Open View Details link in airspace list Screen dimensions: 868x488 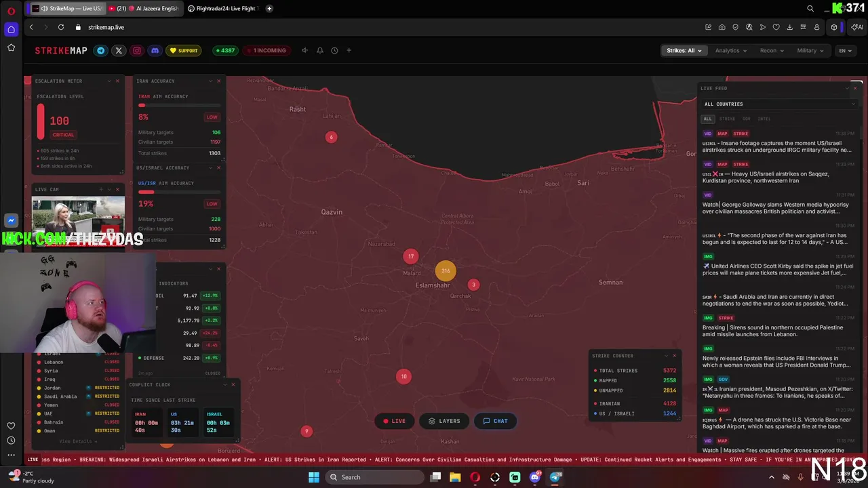point(77,441)
